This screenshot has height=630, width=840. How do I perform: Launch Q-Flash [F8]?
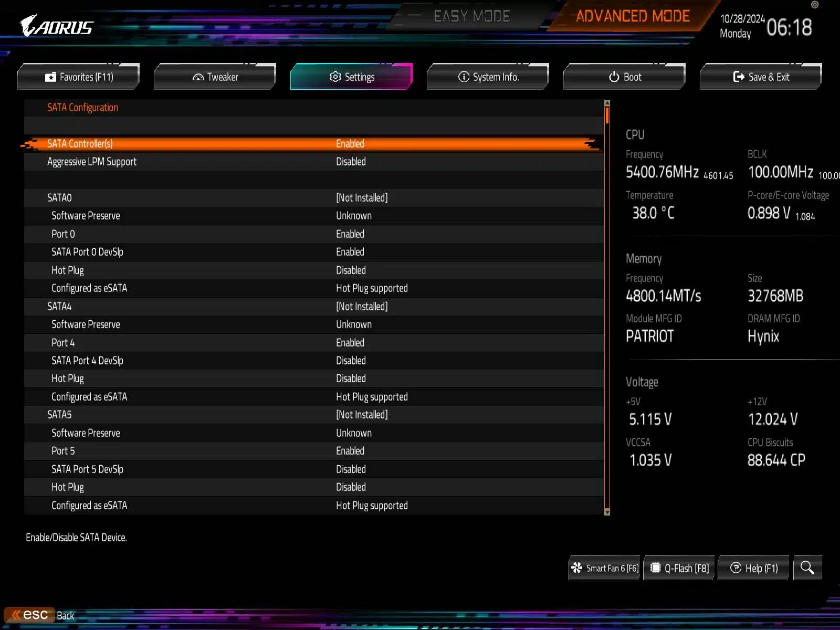[680, 568]
